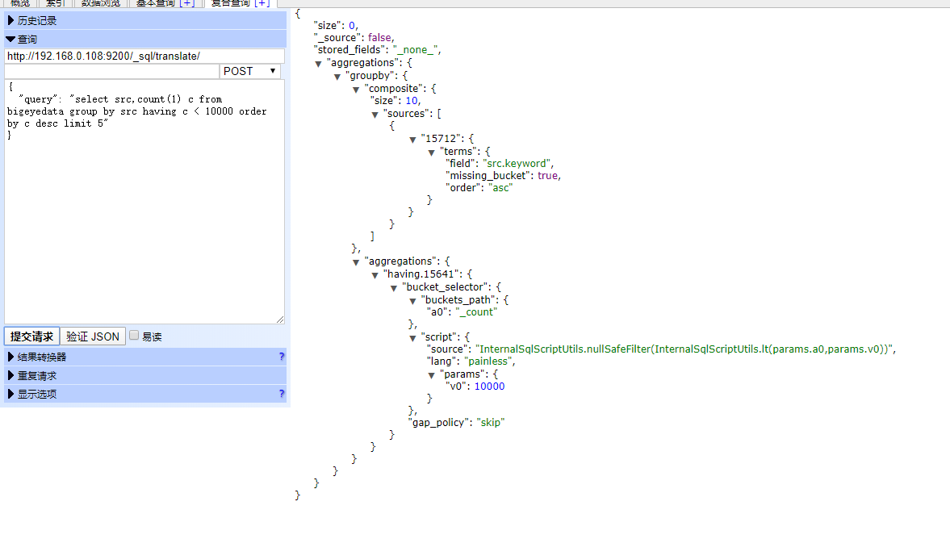
Task: Click help icon beside 显示选项
Action: [x=281, y=394]
